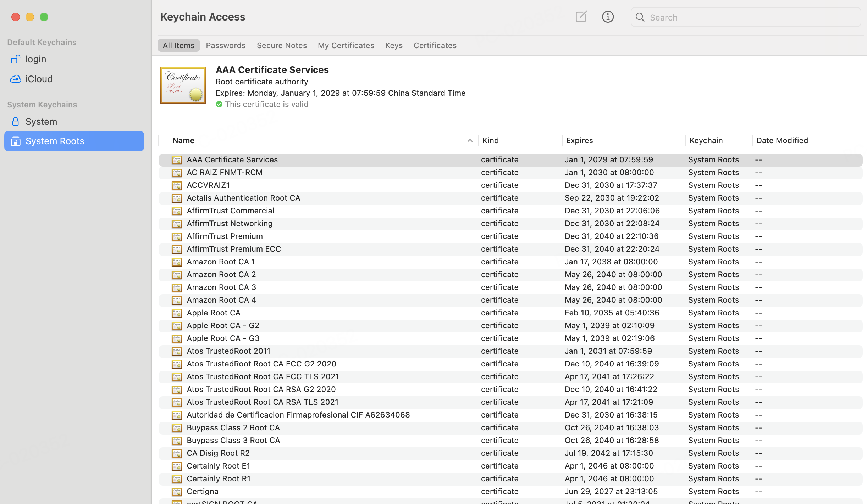This screenshot has height=504, width=867.
Task: Click certificate icon for AffirmTrust Premium ECC
Action: tap(177, 249)
